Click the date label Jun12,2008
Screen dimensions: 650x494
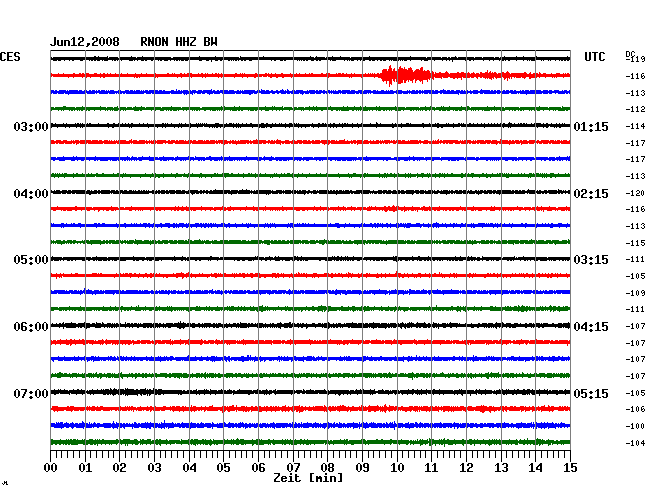point(85,42)
